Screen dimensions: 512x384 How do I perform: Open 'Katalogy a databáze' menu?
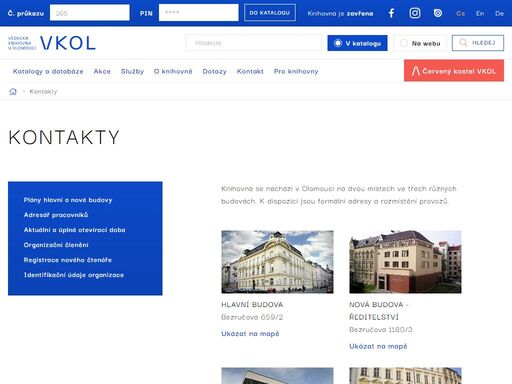(x=48, y=71)
